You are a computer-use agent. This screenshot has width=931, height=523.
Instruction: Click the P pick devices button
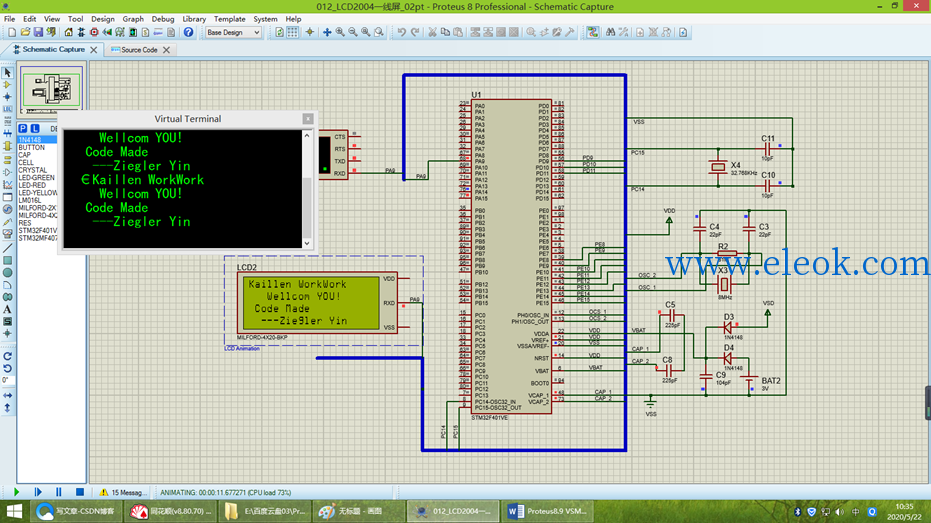23,128
